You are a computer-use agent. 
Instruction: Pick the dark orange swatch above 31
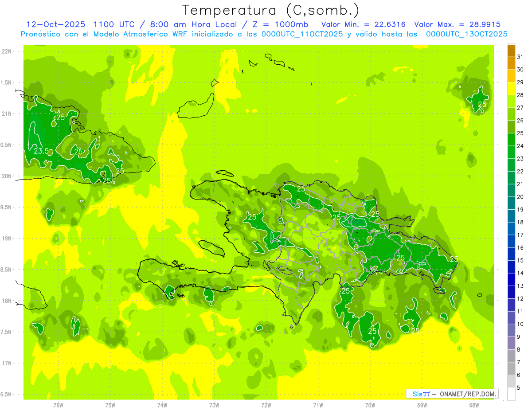(x=511, y=51)
